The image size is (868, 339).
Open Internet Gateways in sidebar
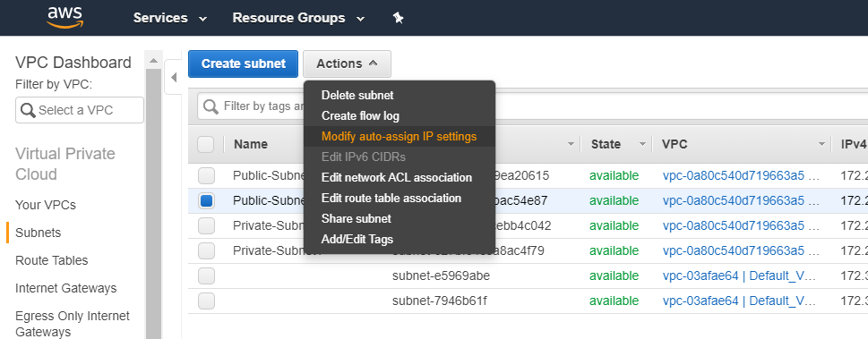(x=66, y=288)
